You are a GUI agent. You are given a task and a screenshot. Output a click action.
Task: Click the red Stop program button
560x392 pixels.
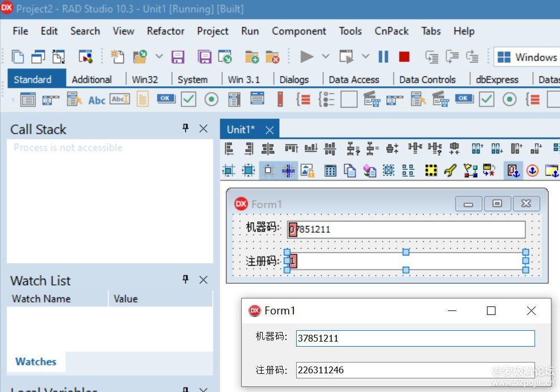click(x=404, y=57)
